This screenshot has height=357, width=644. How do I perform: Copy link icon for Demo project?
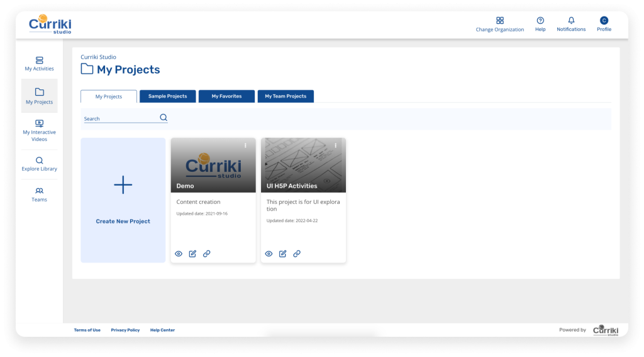(206, 254)
